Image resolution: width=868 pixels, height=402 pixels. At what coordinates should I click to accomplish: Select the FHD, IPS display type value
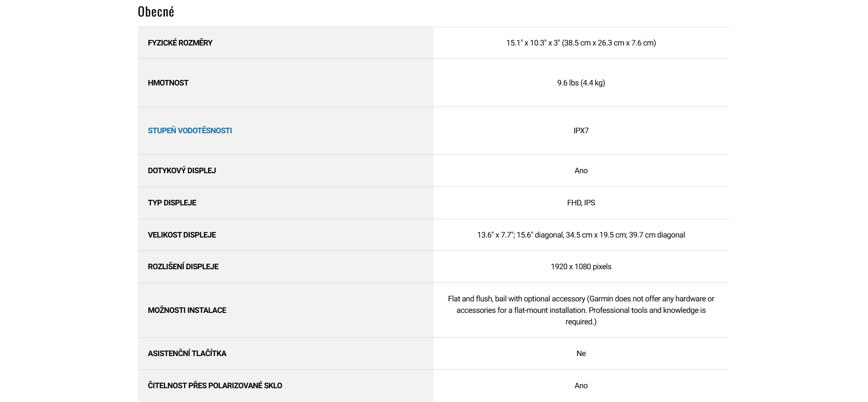581,203
